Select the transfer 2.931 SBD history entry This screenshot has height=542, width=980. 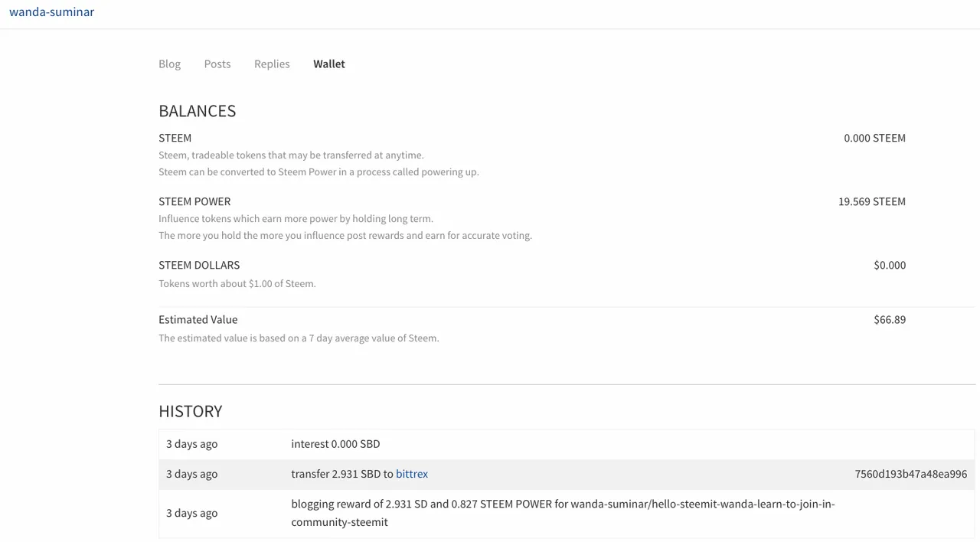point(341,474)
